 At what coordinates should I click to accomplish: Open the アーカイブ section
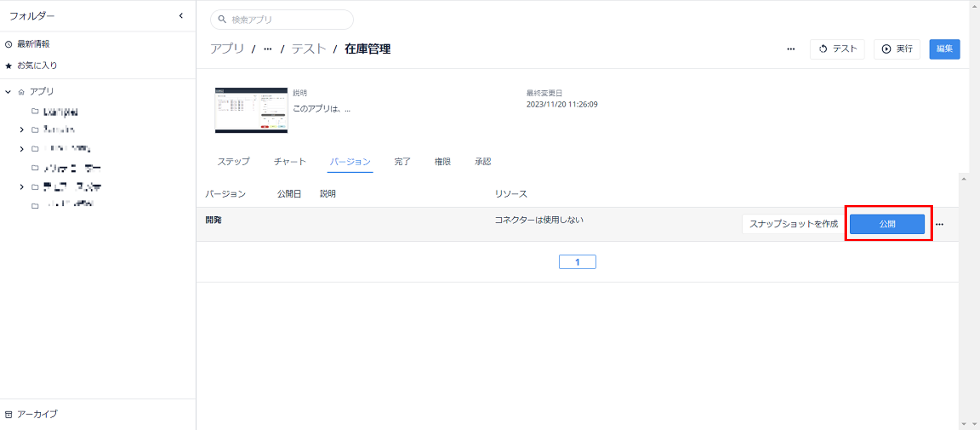pos(31,414)
